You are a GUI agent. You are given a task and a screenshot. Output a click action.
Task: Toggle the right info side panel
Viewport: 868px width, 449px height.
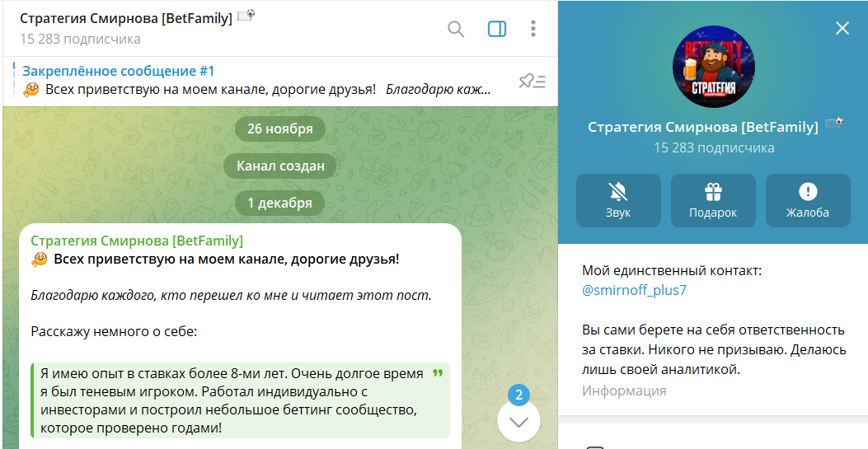497,29
